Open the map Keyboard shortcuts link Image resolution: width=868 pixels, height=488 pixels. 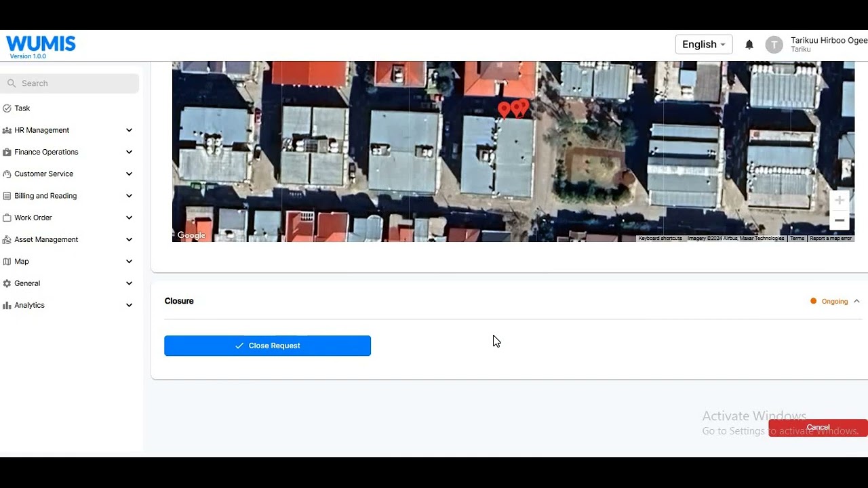coord(660,239)
